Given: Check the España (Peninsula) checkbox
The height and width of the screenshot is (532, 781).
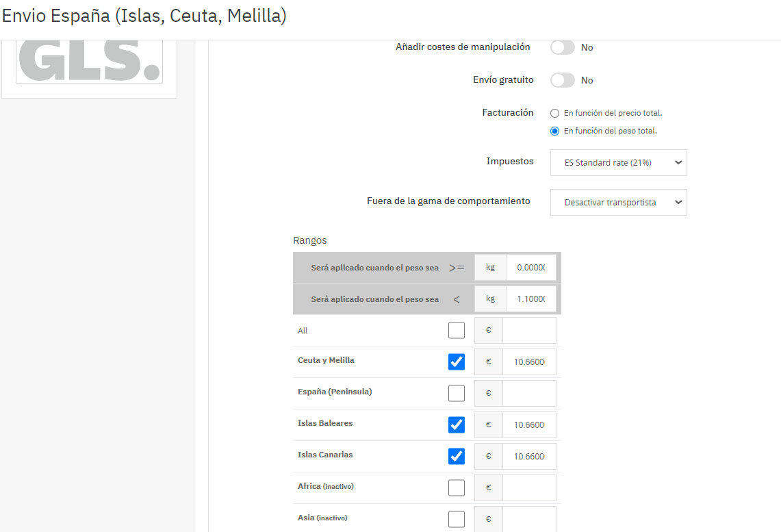Looking at the screenshot, I should pos(457,393).
